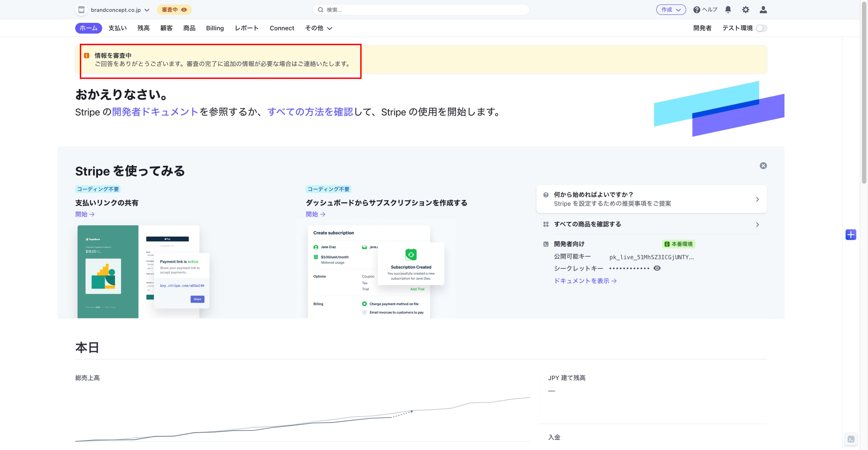
Task: Open the ヘルプ help icon
Action: point(697,10)
